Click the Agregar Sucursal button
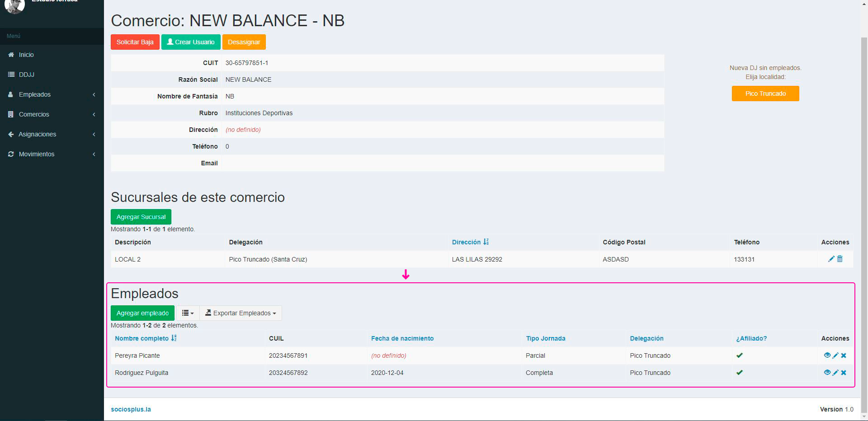This screenshot has width=868, height=421. [x=141, y=217]
